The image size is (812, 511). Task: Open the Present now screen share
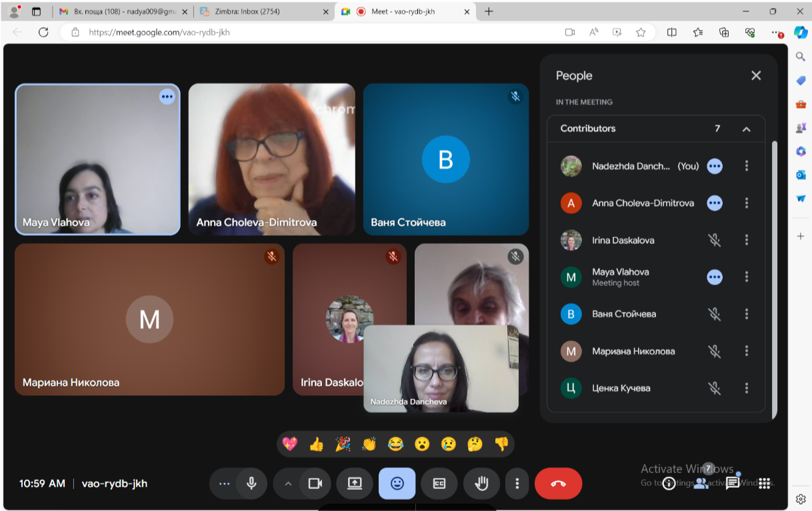coord(355,484)
